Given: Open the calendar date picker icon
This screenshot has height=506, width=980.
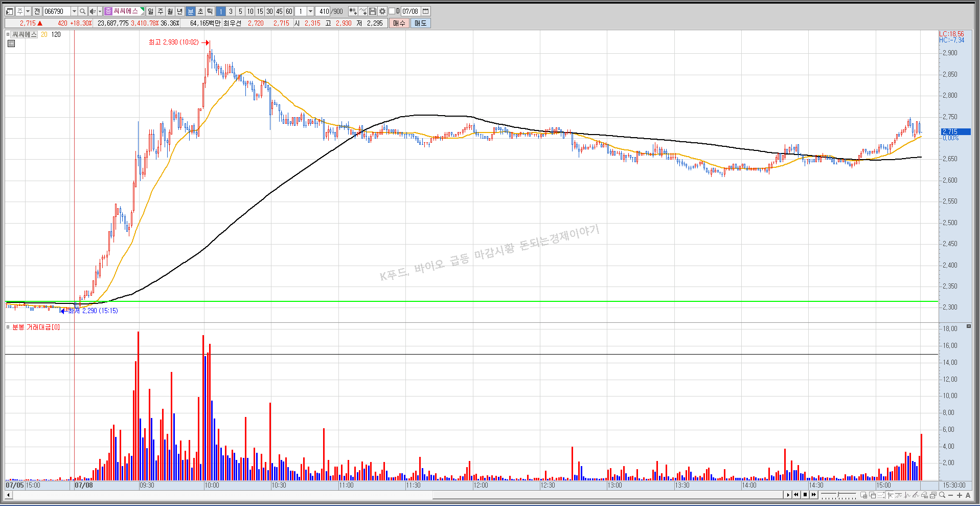Looking at the screenshot, I should [425, 11].
